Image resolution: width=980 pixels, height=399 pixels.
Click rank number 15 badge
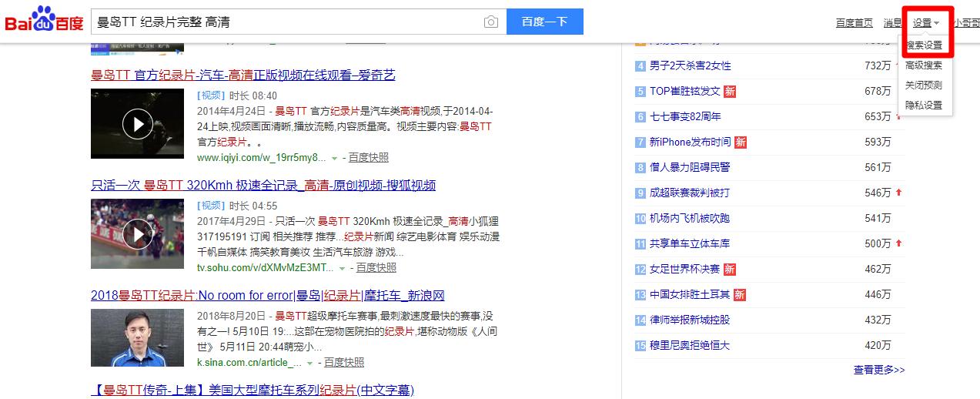[x=640, y=346]
